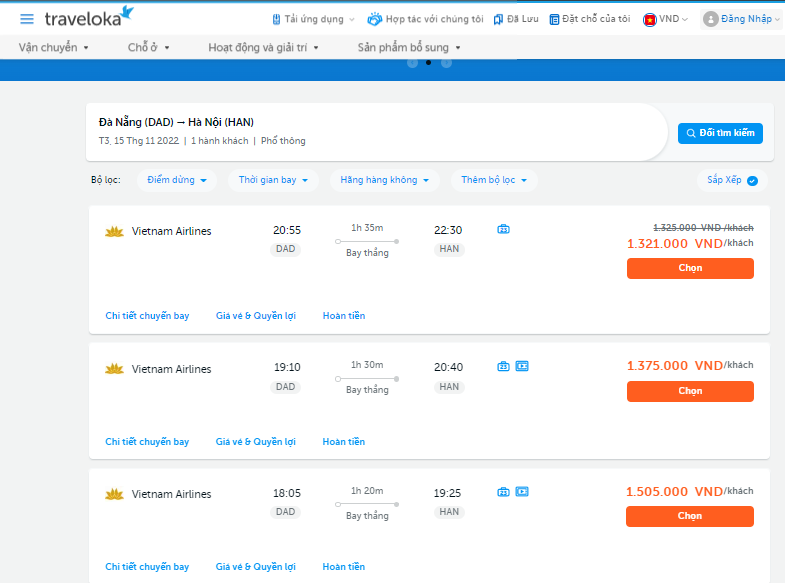Click entertainment icon on the 18:05 flight
The image size is (785, 583).
pyautogui.click(x=522, y=491)
